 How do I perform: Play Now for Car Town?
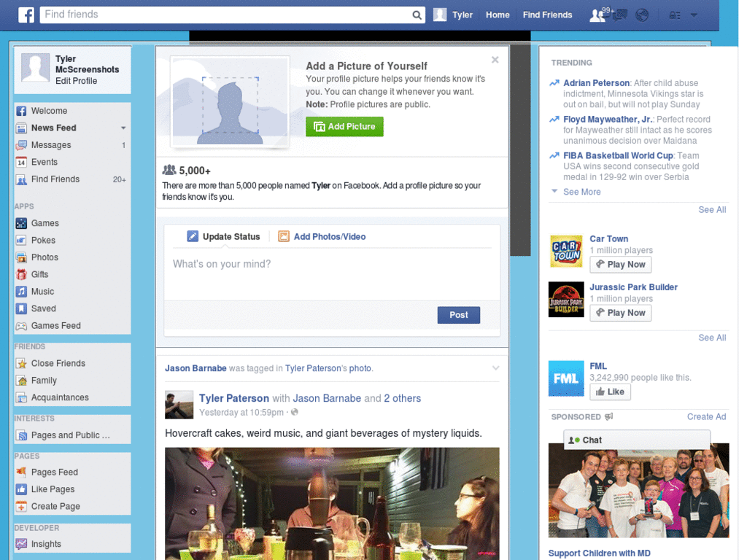pos(620,265)
